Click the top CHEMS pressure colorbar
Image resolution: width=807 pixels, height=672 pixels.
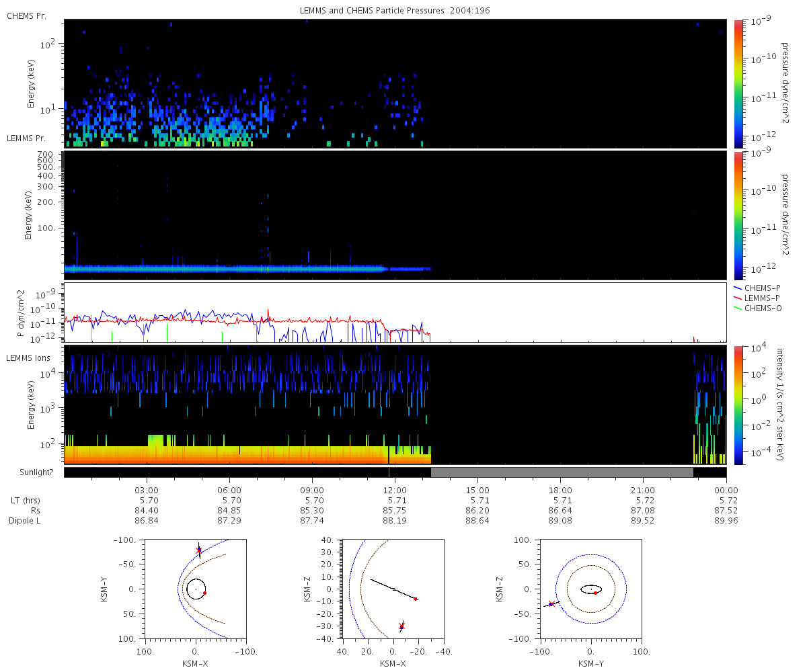(738, 83)
